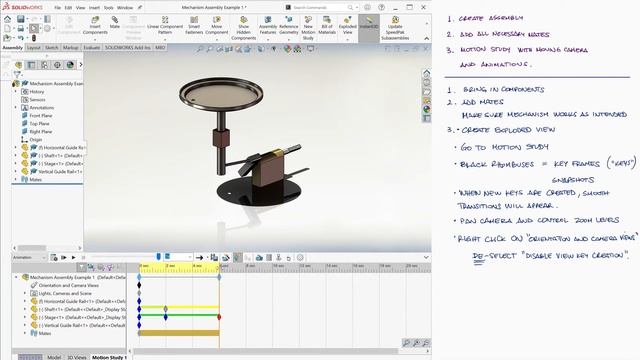Click Smart Fasteners in the ribbon

click(x=194, y=25)
